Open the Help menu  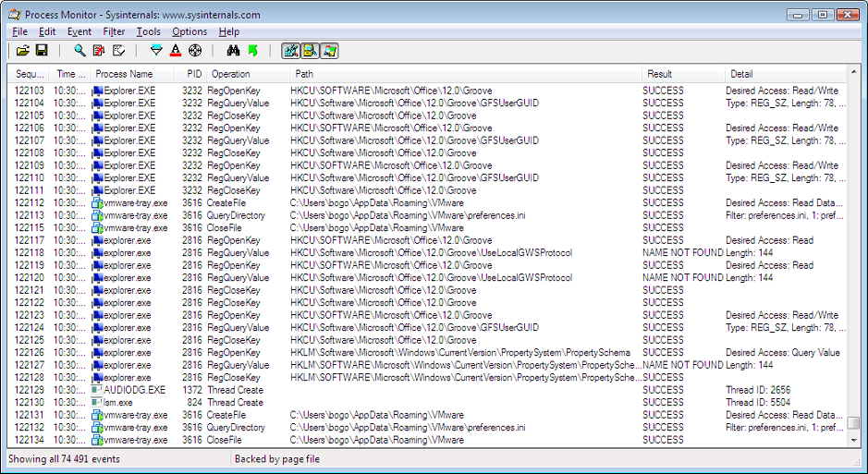pyautogui.click(x=228, y=31)
